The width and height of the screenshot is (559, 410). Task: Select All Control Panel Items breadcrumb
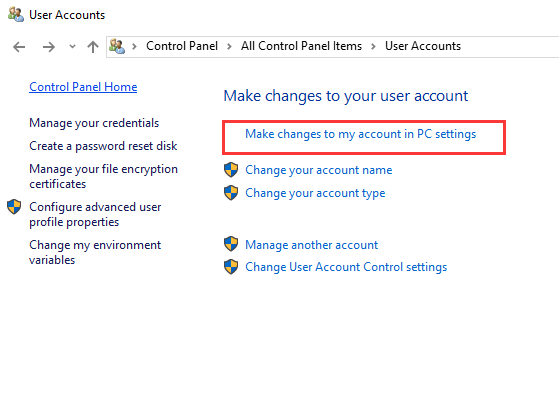tap(301, 46)
